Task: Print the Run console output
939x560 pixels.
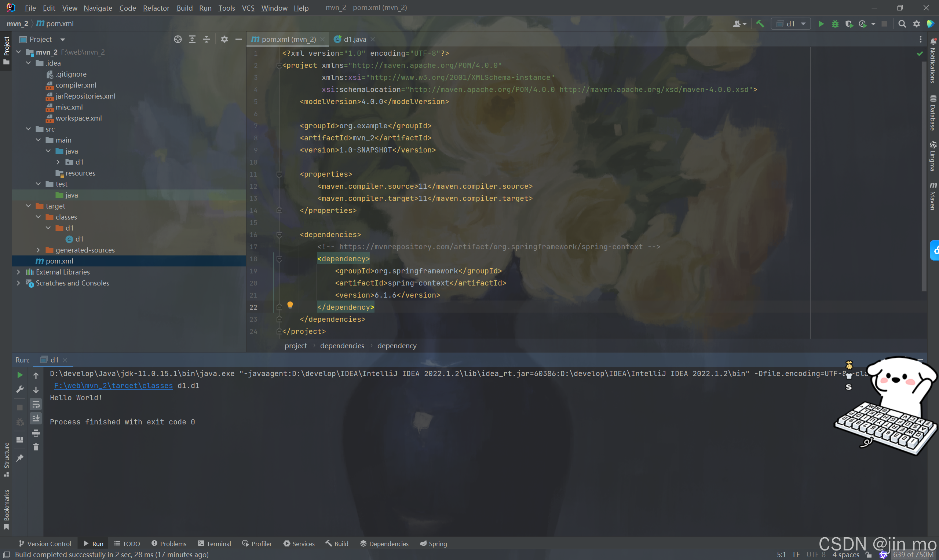Action: [x=36, y=433]
